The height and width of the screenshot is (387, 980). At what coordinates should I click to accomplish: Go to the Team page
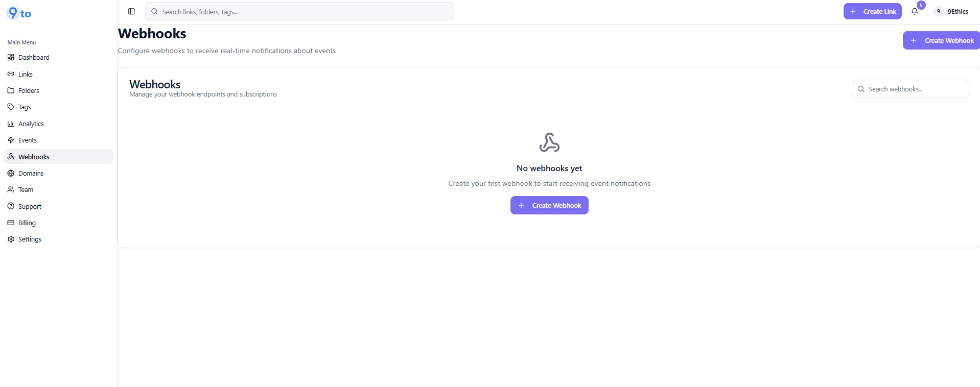point(26,189)
